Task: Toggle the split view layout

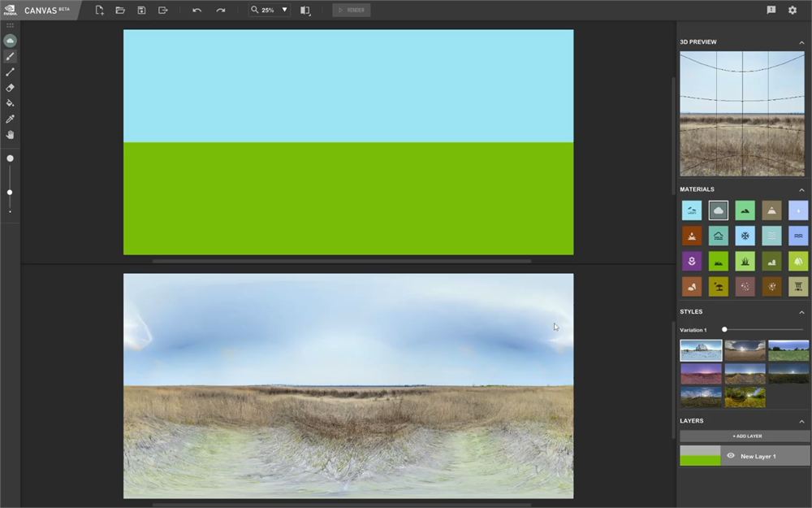Action: [x=305, y=10]
